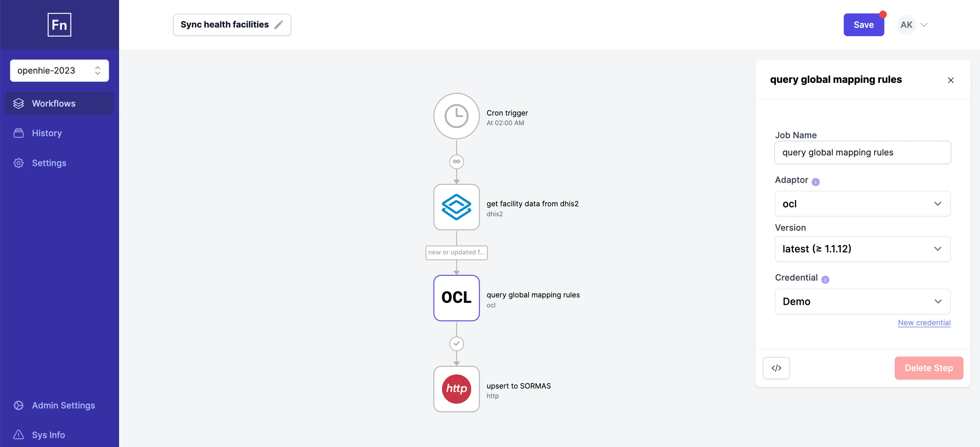Select the dhis2 job node icon

(457, 207)
